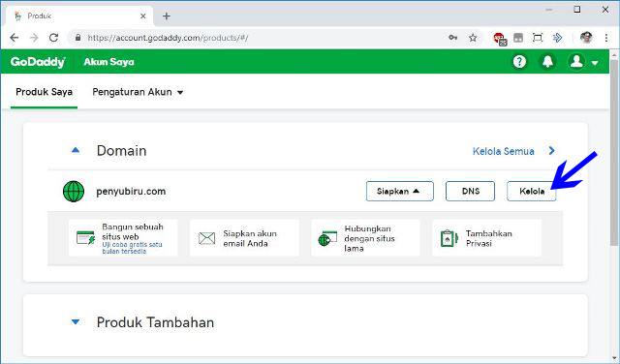Viewport: 620px width, 364px height.
Task: Minimize the Chrome window
Action: click(x=549, y=10)
